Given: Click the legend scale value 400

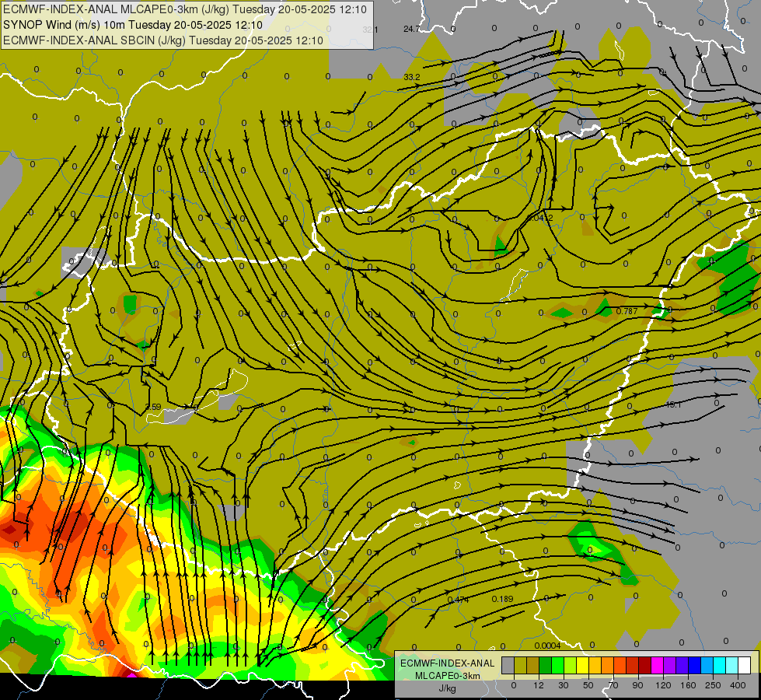Looking at the screenshot, I should (738, 685).
